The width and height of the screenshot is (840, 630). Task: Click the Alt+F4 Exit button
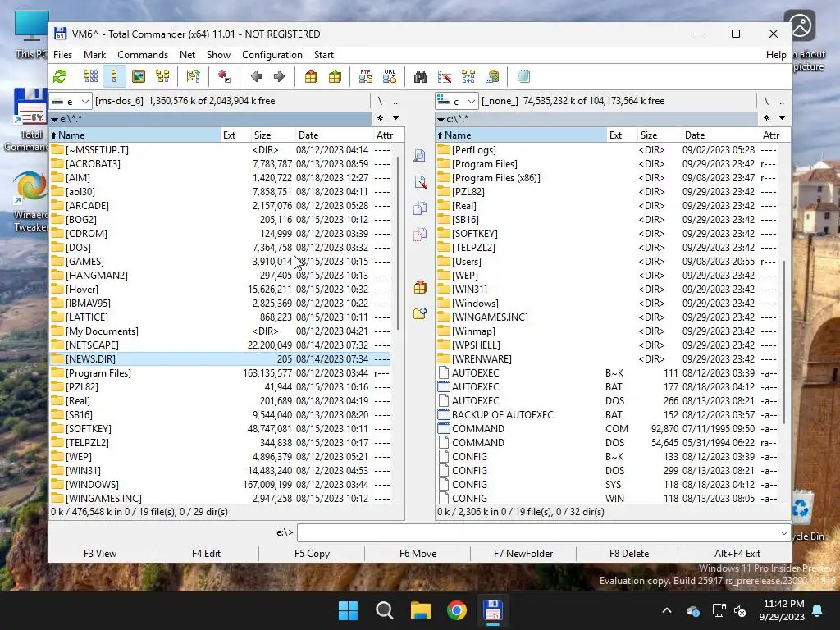click(737, 554)
